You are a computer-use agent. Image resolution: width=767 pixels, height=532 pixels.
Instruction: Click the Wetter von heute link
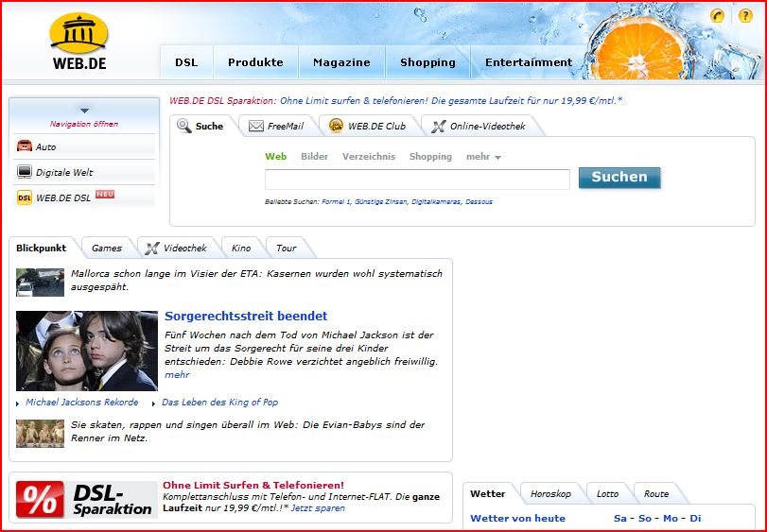[x=517, y=519]
